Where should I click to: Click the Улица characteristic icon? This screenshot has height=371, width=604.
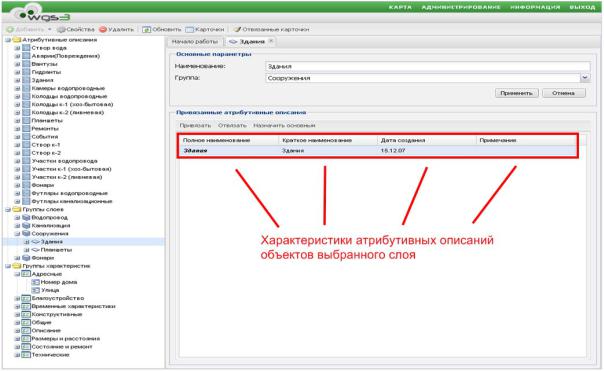click(x=35, y=290)
